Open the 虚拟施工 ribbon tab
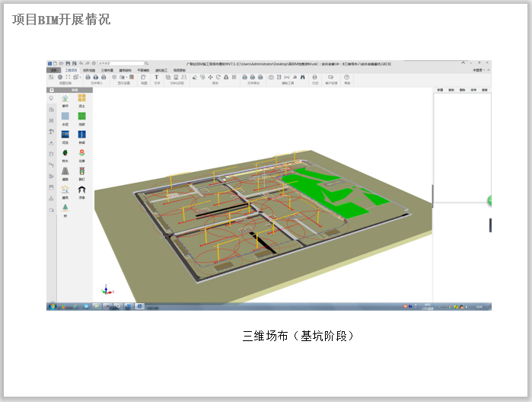Screen dimensions: 532x402 tap(161, 70)
